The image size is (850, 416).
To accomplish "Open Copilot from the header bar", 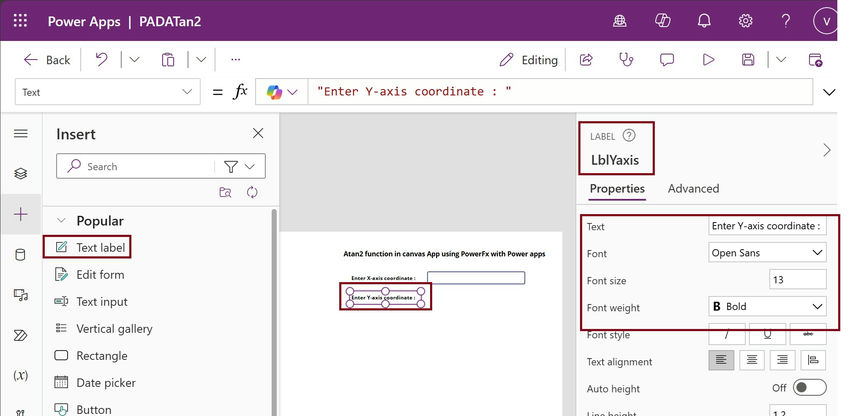I will click(662, 21).
